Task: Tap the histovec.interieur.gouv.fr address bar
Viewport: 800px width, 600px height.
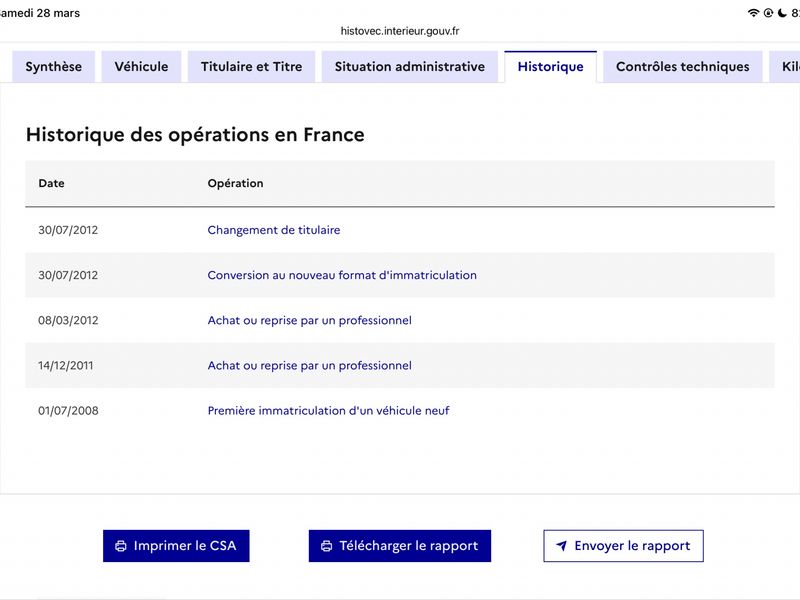Action: pos(400,31)
